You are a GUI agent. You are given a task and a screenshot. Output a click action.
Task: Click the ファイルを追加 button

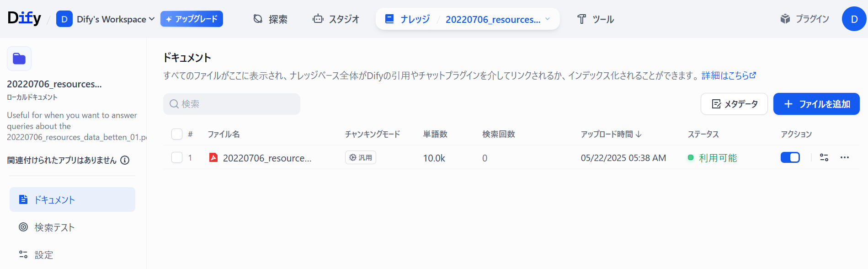[816, 104]
